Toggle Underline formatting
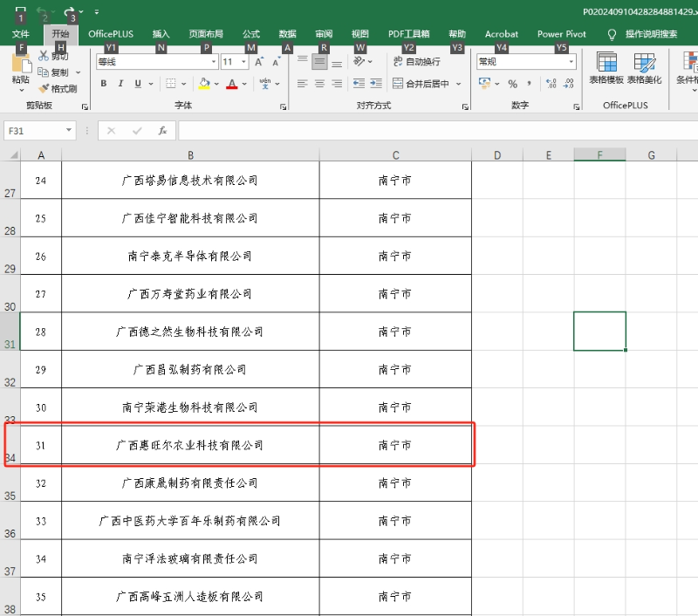Viewport: 698px width, 616px height. (x=138, y=83)
